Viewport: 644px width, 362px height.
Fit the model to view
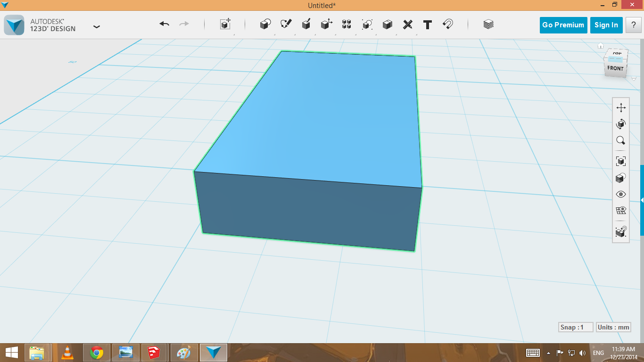tap(621, 161)
